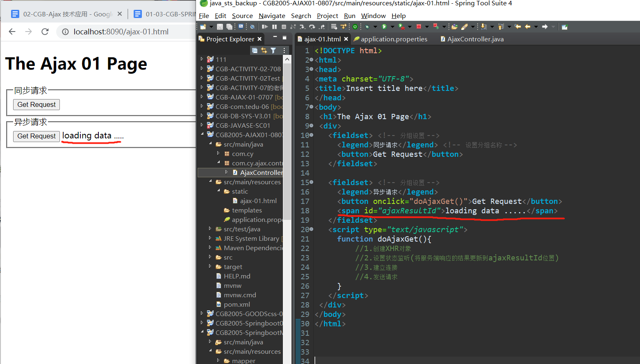640x364 pixels.
Task: Click the Debug bug icon
Action: (367, 27)
